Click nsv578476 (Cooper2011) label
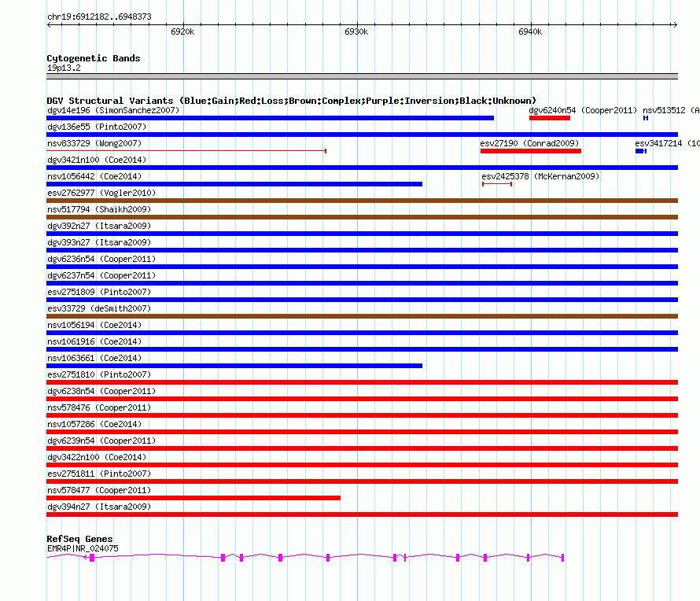Viewport: 700px width, 601px height. click(99, 407)
